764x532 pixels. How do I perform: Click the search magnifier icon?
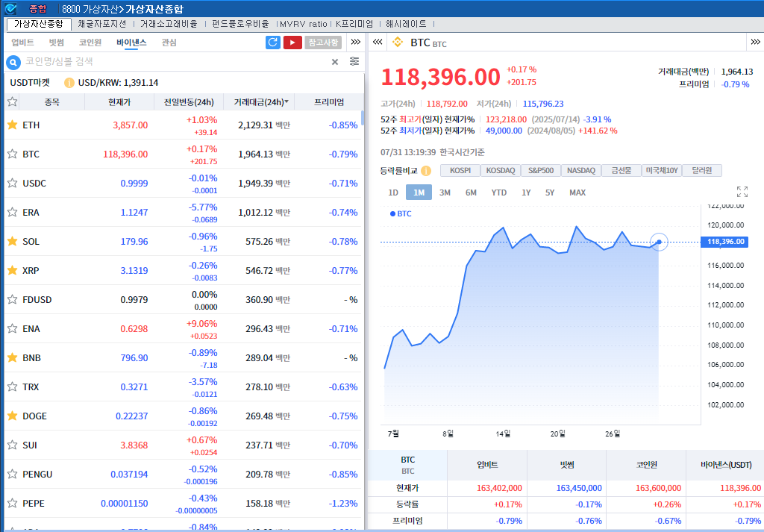coord(13,62)
